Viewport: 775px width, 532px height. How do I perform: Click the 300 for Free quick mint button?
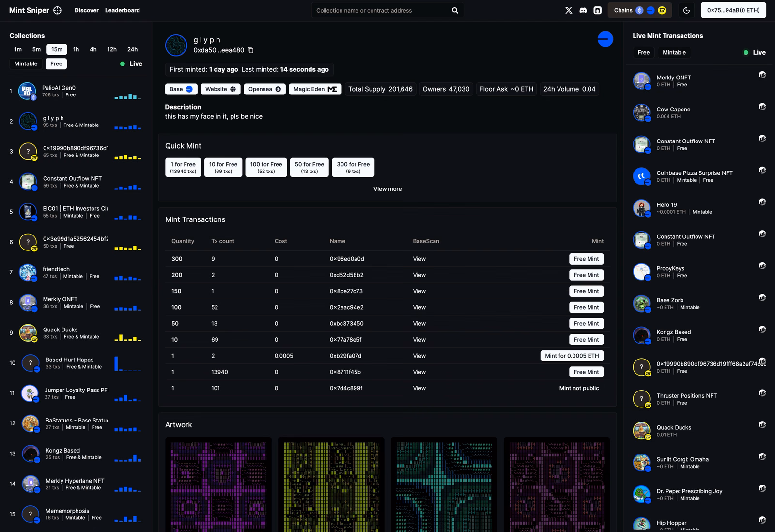[x=353, y=168]
